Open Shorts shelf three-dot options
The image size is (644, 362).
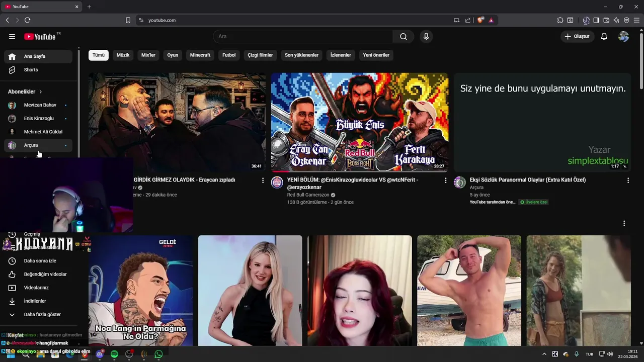pyautogui.click(x=624, y=223)
